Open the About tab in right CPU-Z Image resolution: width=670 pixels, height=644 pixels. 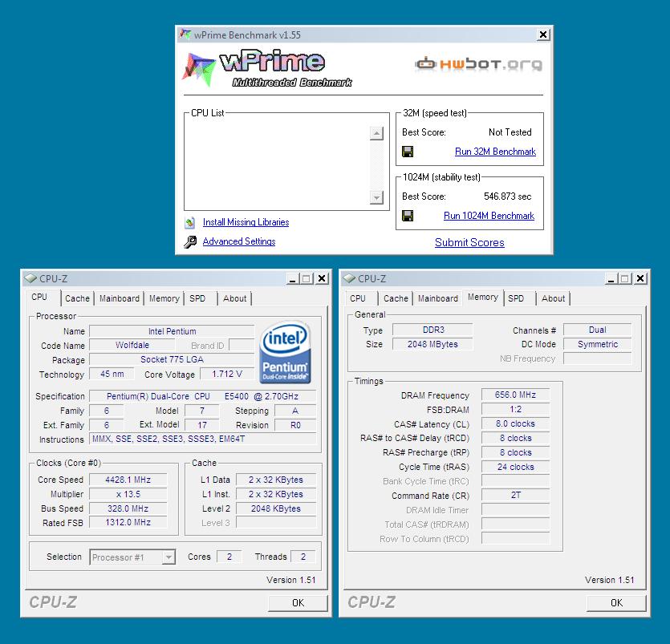[x=554, y=298]
